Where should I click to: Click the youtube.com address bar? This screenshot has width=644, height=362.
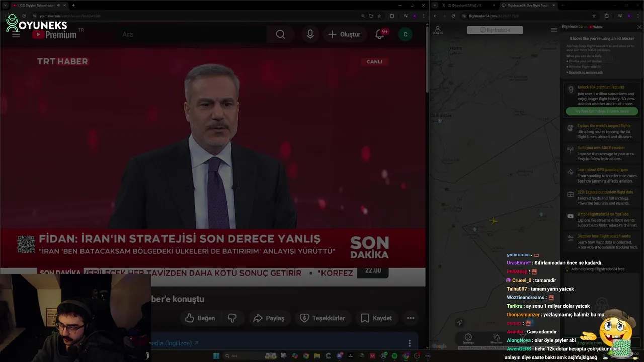click(201, 16)
